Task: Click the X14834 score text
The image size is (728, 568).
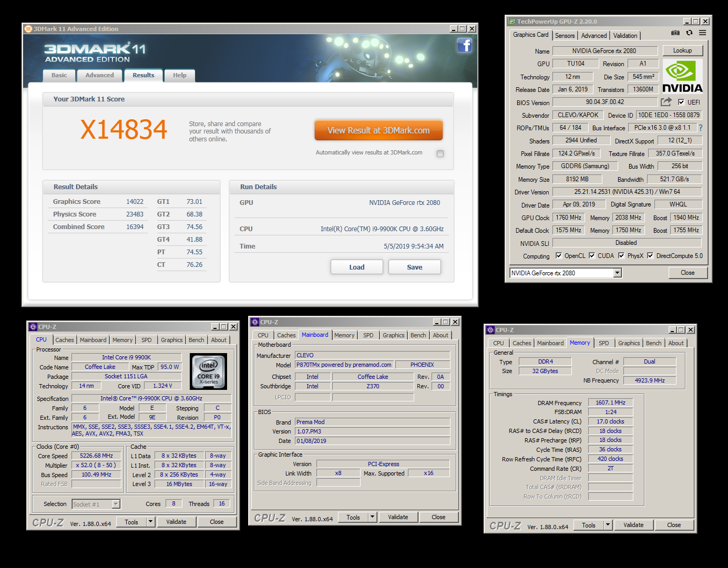Action: click(x=124, y=129)
